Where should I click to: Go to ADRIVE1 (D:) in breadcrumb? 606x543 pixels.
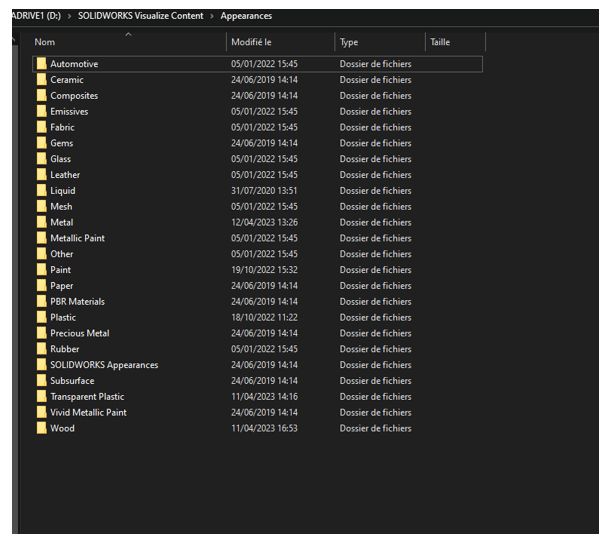click(36, 16)
